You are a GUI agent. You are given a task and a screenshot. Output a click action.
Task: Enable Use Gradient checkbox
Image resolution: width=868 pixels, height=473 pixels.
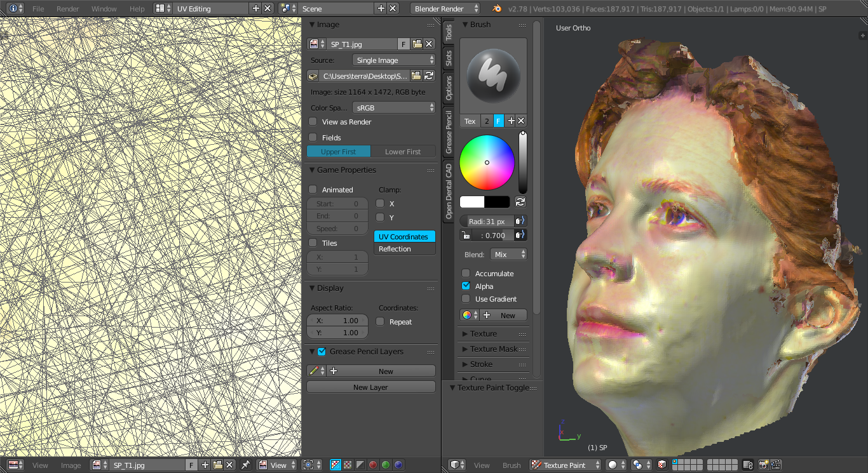coord(466,298)
